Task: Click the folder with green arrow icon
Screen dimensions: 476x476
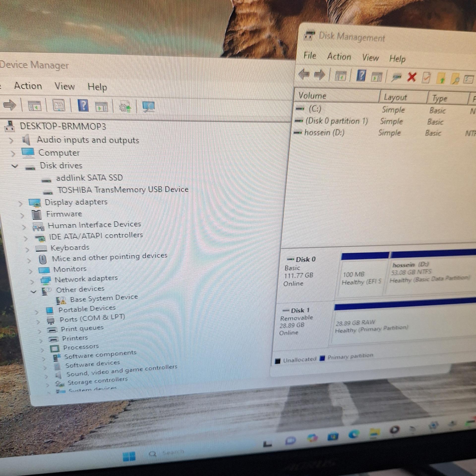Action: pyautogui.click(x=442, y=79)
